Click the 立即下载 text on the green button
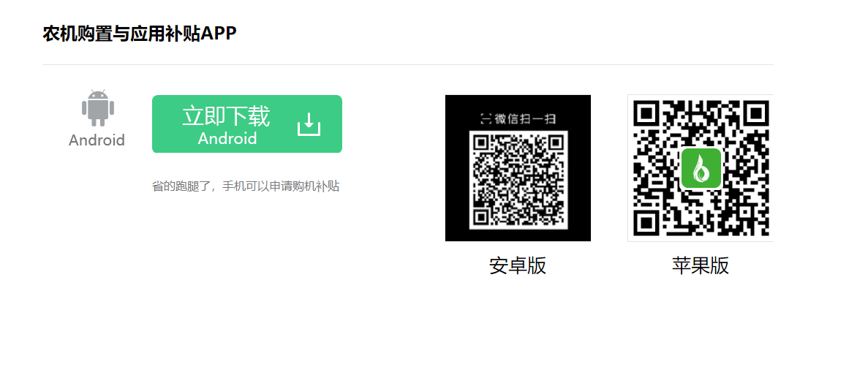The width and height of the screenshot is (868, 375). point(226,116)
